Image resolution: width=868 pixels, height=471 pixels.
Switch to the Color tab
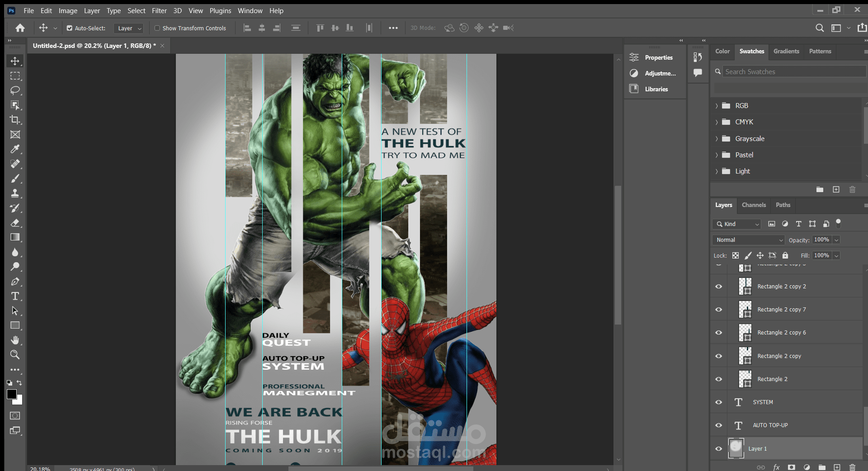(x=722, y=52)
